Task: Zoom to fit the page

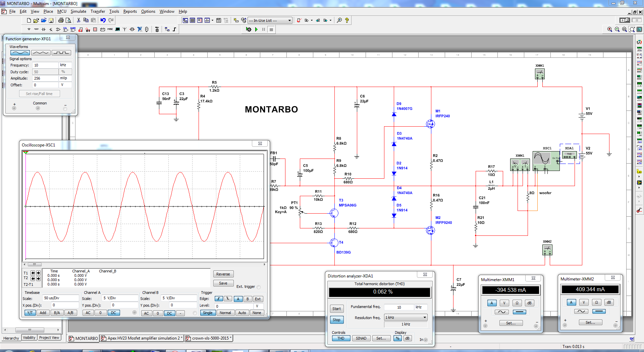Action: [632, 30]
